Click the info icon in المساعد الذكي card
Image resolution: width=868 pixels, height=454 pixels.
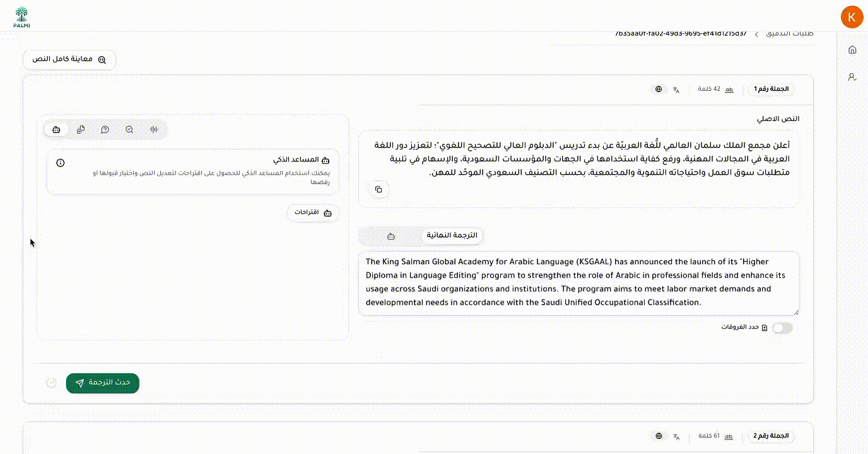tap(61, 163)
